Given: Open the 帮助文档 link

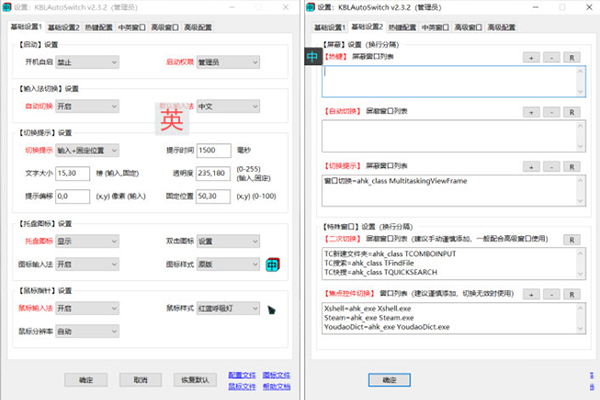Looking at the screenshot, I should tap(276, 385).
